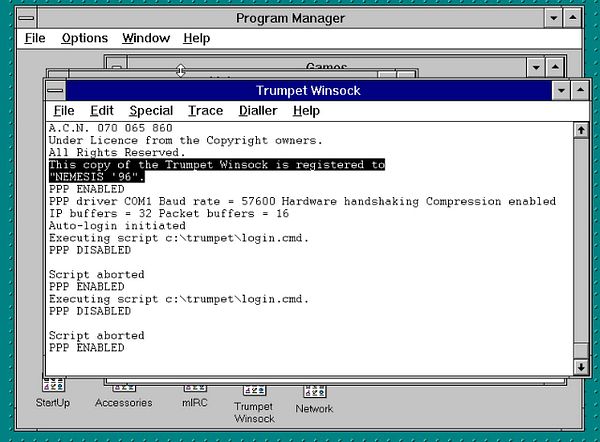The image size is (600, 442).
Task: Click the Trumpet Winsock scrollbar thumb
Action: 581,351
